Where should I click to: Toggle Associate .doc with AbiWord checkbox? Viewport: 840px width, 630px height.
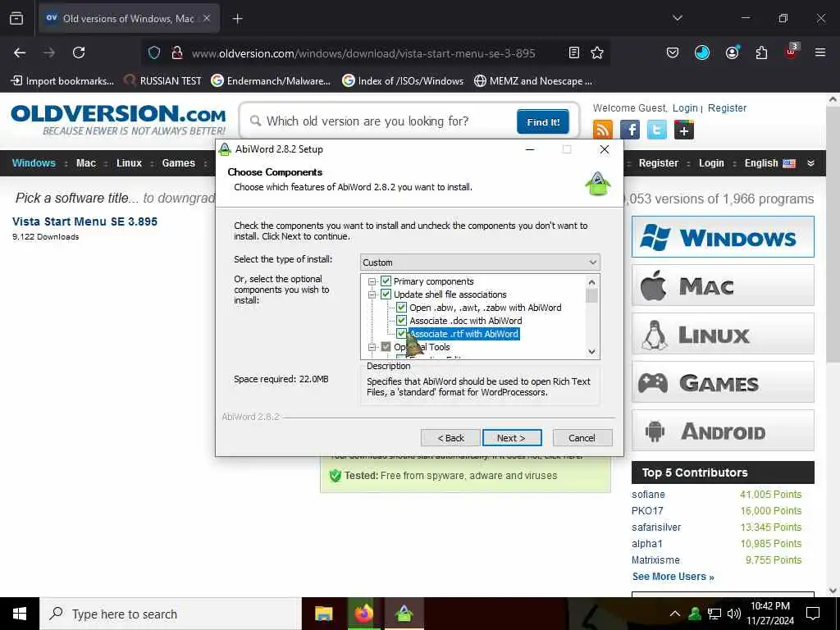pos(401,321)
